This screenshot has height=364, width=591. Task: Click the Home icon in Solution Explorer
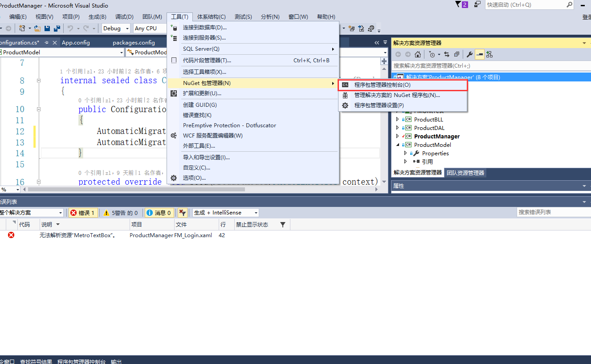click(x=418, y=54)
